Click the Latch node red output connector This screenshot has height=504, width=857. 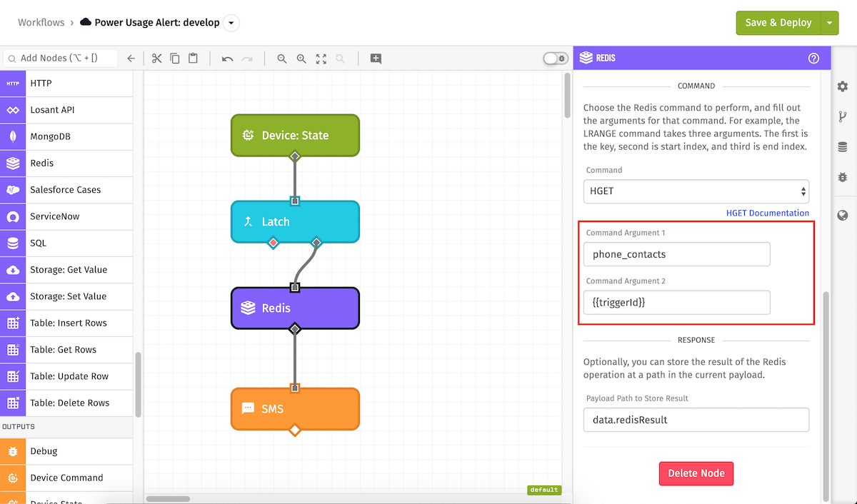tap(272, 243)
